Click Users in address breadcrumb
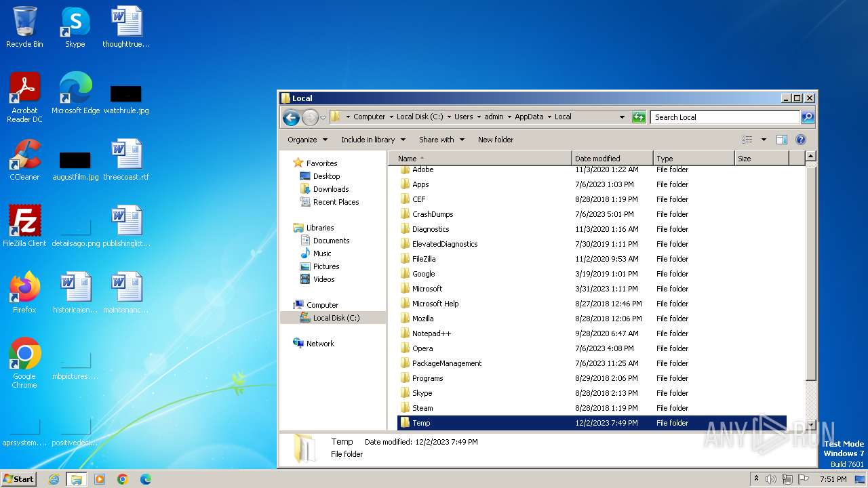The height and width of the screenshot is (488, 868). (464, 117)
